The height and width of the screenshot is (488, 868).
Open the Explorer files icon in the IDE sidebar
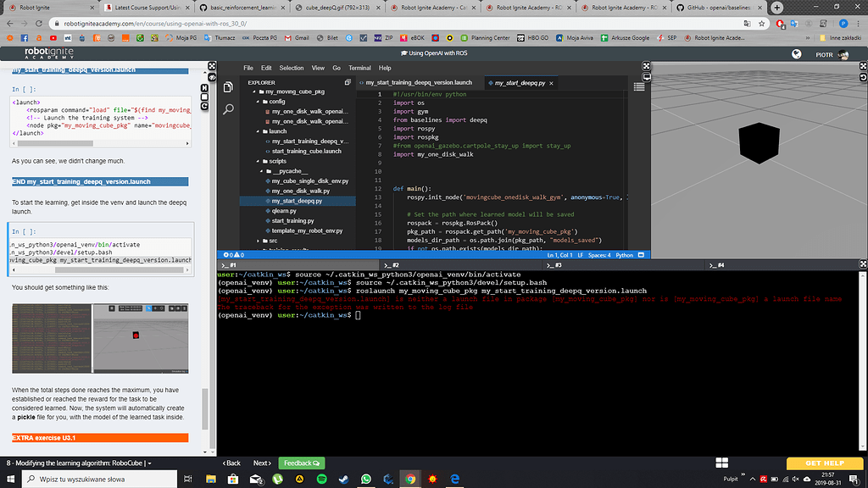(229, 85)
